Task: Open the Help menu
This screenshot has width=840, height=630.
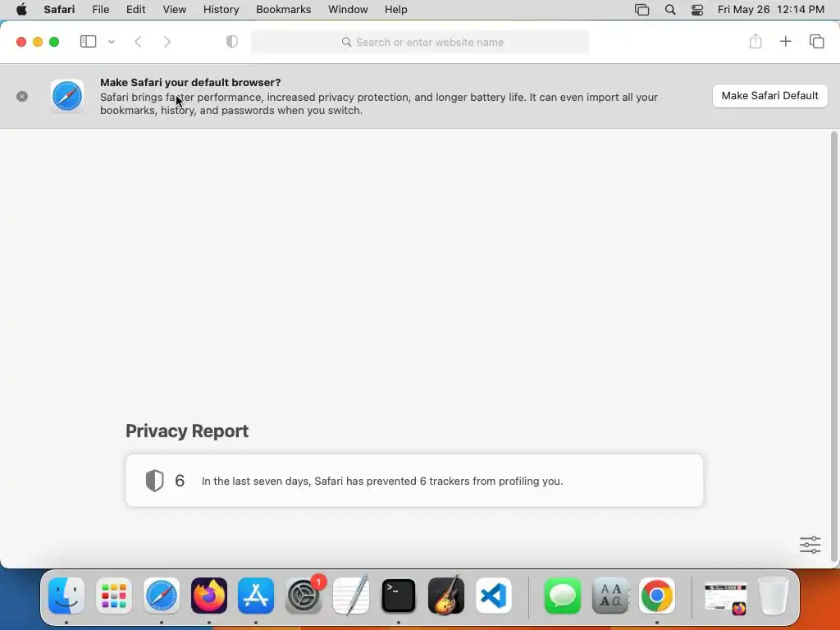Action: coord(396,10)
